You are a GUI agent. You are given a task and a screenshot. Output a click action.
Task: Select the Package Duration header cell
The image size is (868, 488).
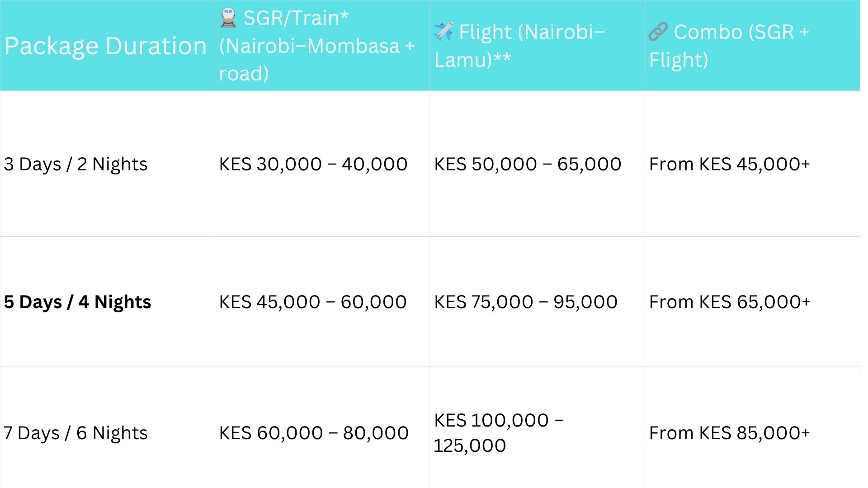[105, 46]
